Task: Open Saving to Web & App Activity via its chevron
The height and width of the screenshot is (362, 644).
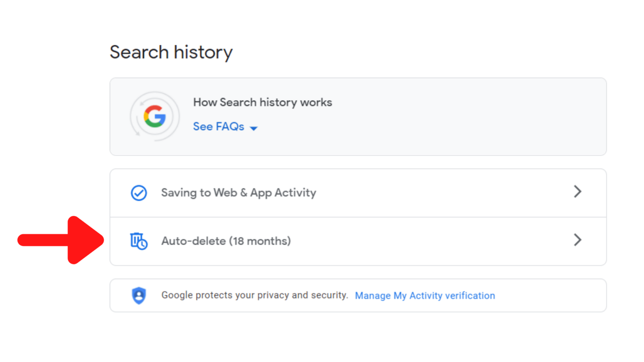Action: click(578, 192)
